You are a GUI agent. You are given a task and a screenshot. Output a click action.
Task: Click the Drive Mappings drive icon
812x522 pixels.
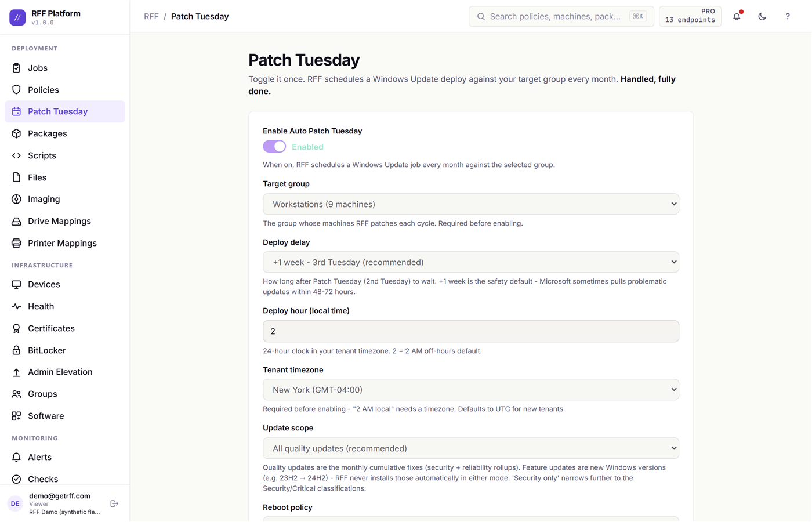tap(16, 221)
